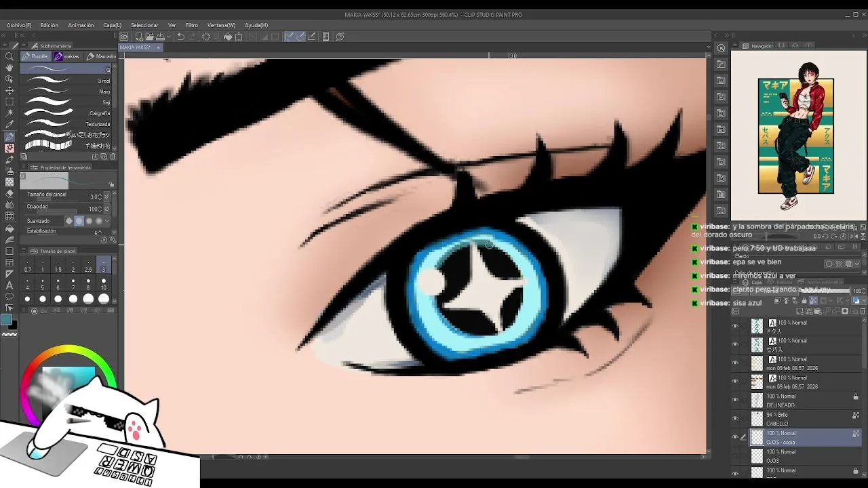Screen dimensions: 868x488
Task: Choose brush size preset 10
Action: pyautogui.click(x=104, y=283)
